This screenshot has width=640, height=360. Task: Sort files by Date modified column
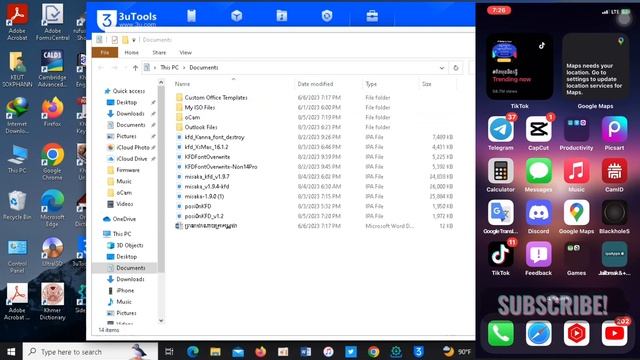[315, 84]
